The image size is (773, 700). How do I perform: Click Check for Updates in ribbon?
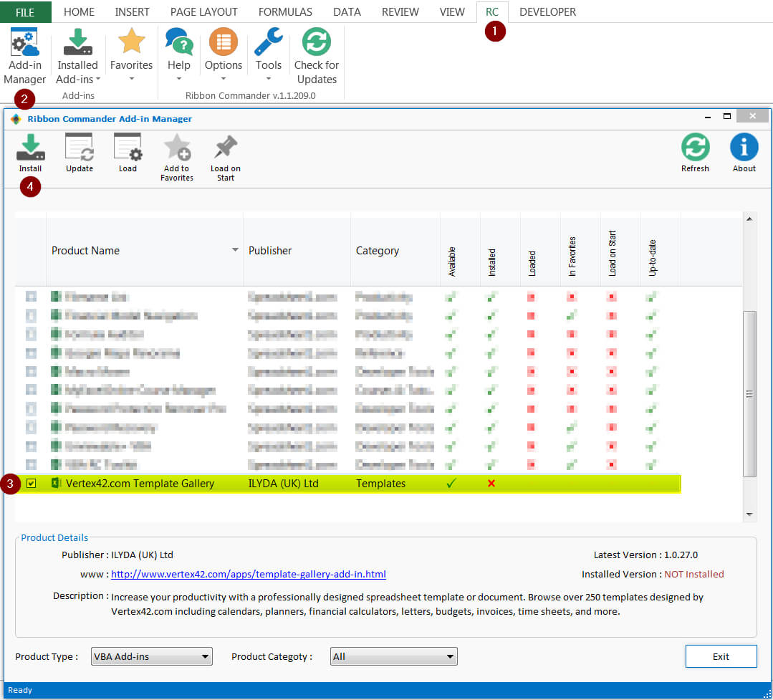tap(317, 56)
